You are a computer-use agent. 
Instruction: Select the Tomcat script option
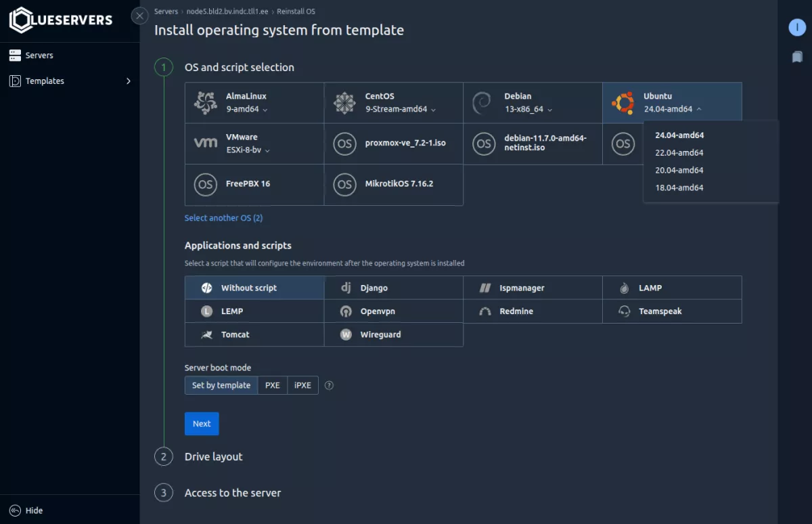(254, 334)
